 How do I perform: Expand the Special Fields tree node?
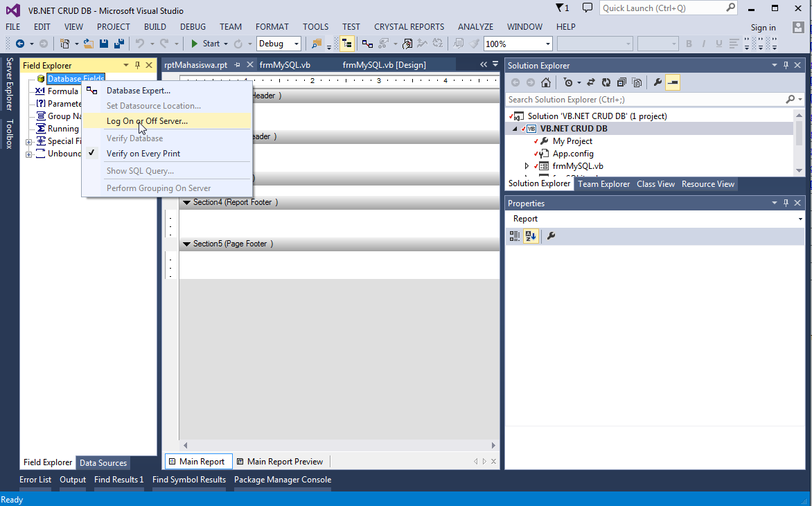[29, 142]
